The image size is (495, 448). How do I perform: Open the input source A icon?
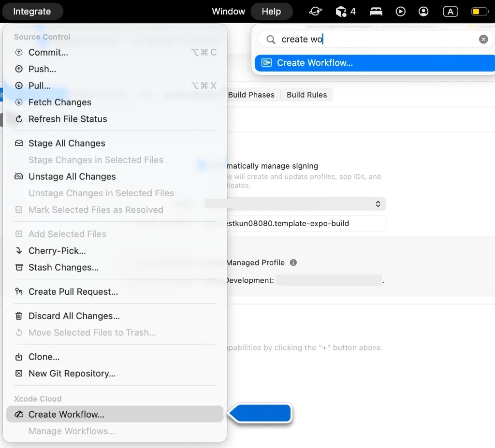pyautogui.click(x=451, y=12)
